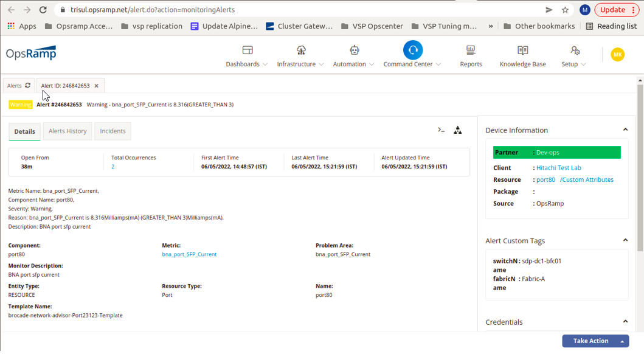Close the Alert ID 246842653 tab
The image size is (644, 354).
click(x=96, y=85)
